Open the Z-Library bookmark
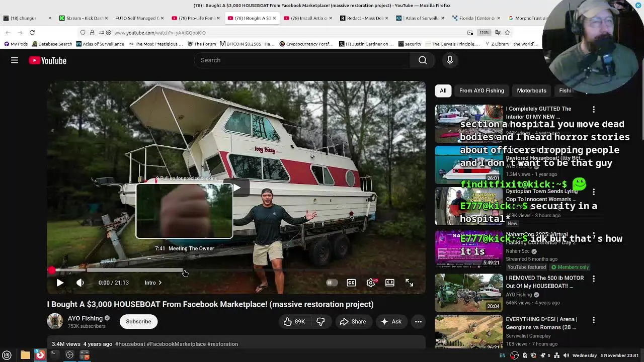Screen dimensions: 644x362 point(512,44)
